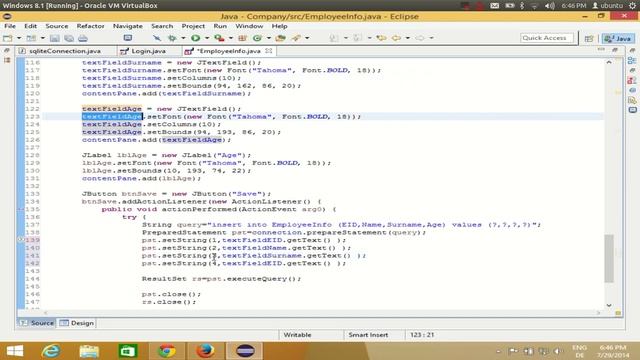Close the EmployeeInfo.java editor tab
Screen dimensions: 640x360
tap(269, 51)
